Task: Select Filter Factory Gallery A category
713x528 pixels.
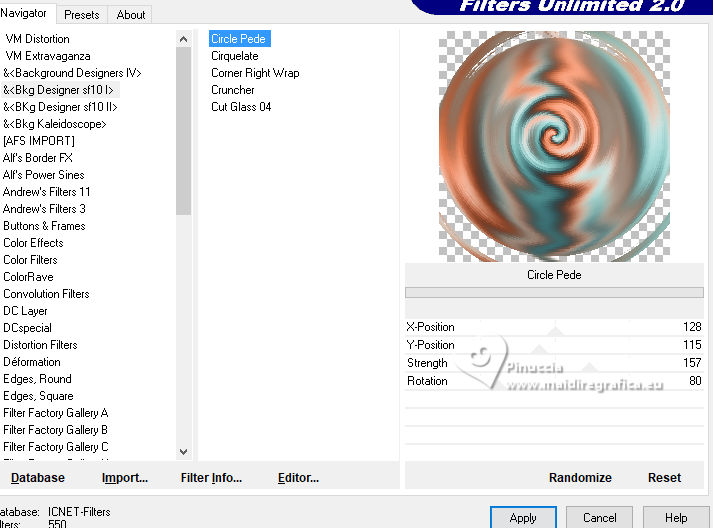Action: coord(55,413)
